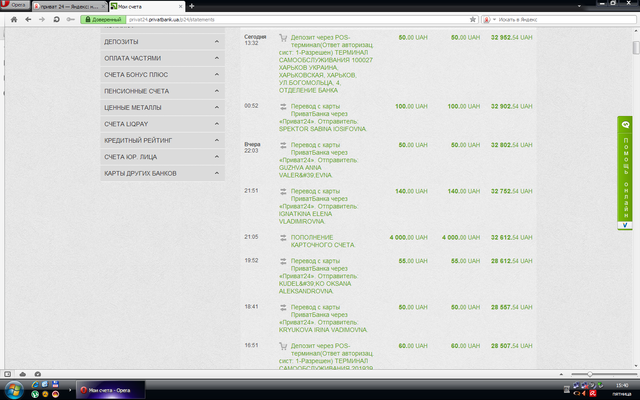The image size is (640, 400).
Task: Launch Internet Explorer from quick launch
Action: point(35,384)
